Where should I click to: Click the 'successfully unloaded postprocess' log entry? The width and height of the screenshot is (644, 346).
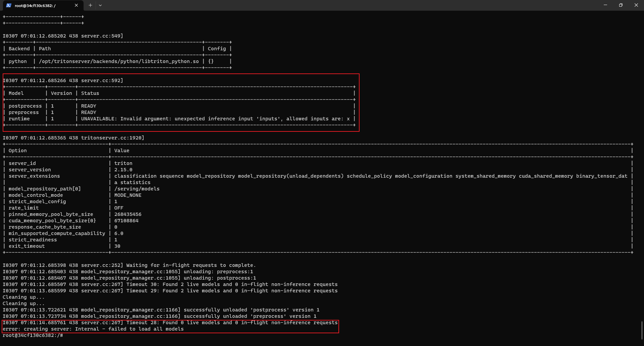(x=161, y=310)
